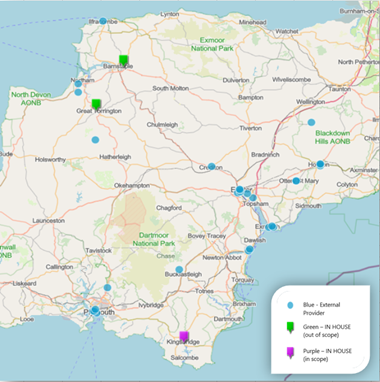This screenshot has height=382, width=380.
Task: Click the Watchet town label
Action: click(x=287, y=31)
